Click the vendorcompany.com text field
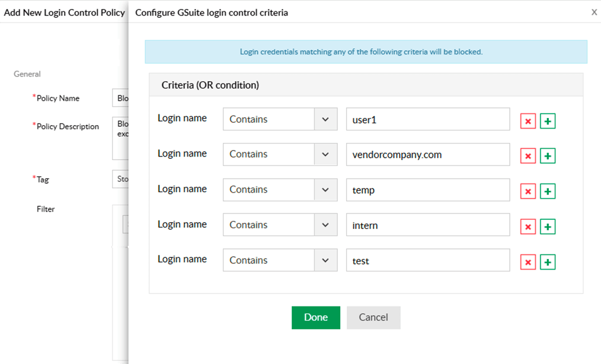601x364 pixels. [427, 154]
